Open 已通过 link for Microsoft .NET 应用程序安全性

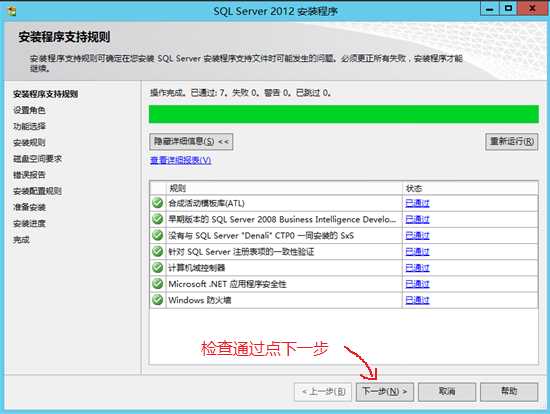pos(417,284)
